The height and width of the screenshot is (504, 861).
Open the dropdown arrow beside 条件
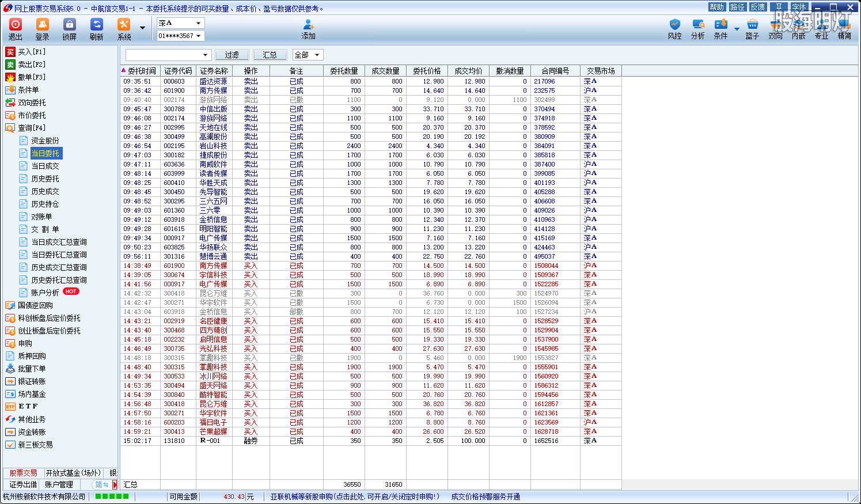tap(737, 29)
